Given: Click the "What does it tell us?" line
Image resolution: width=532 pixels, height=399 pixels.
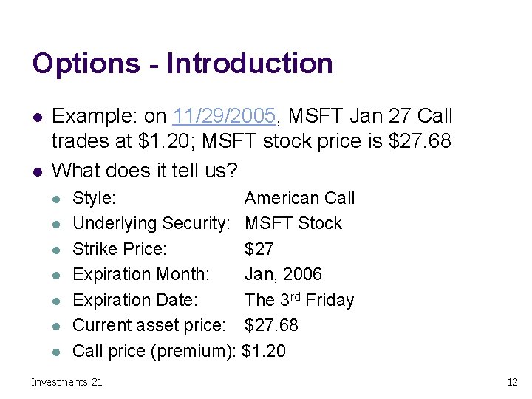Looking at the screenshot, I should click(145, 171).
